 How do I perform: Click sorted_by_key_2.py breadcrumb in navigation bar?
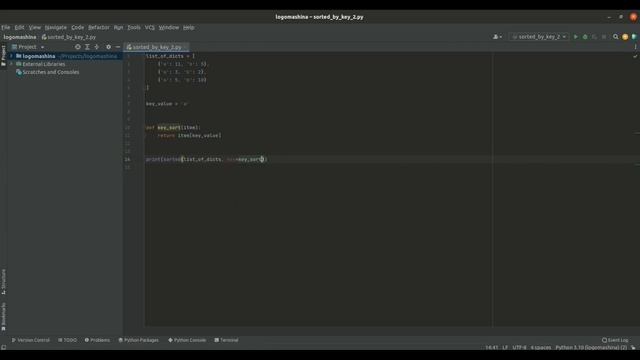pyautogui.click(x=69, y=37)
